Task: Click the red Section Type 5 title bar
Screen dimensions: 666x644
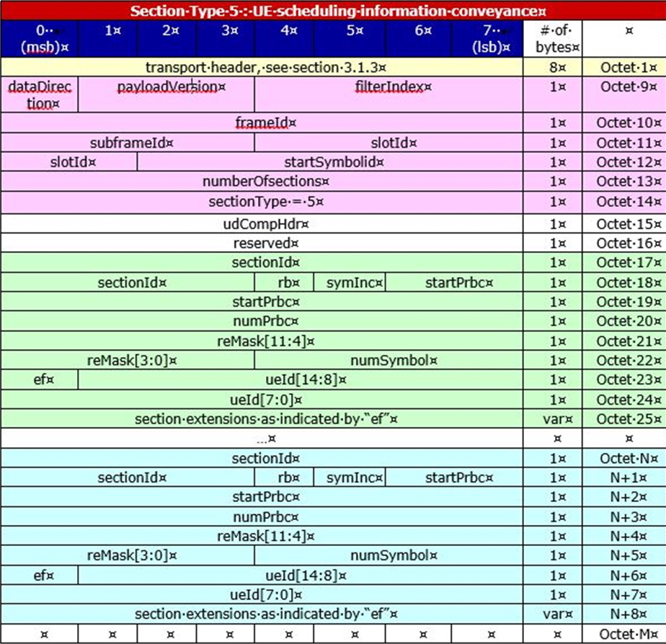Action: click(x=333, y=12)
